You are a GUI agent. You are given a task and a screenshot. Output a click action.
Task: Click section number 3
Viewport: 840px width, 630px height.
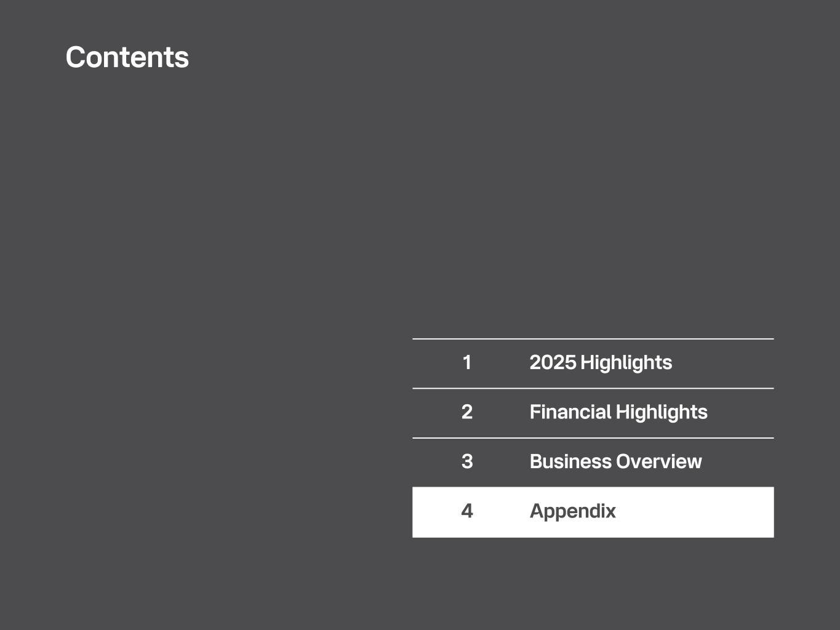tap(467, 461)
